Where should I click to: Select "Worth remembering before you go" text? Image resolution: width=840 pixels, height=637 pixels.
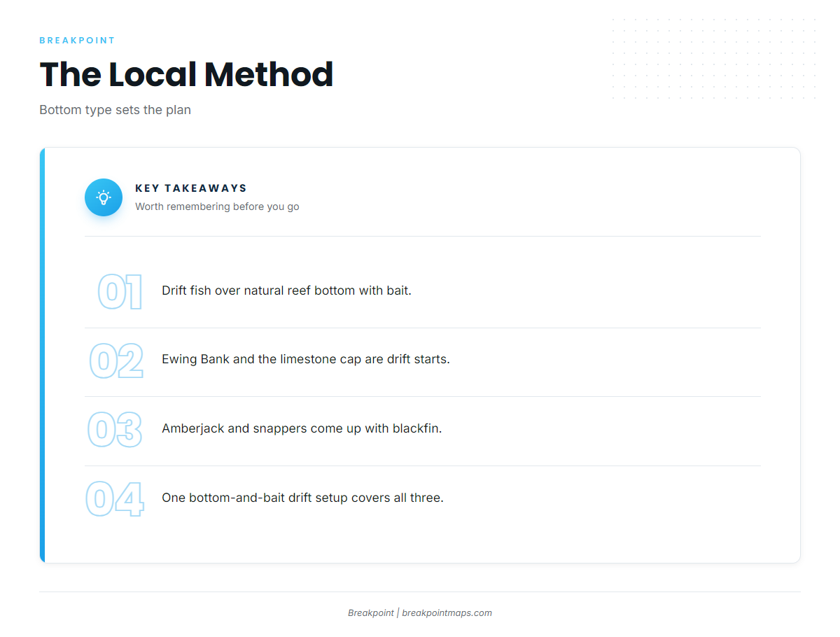[217, 206]
